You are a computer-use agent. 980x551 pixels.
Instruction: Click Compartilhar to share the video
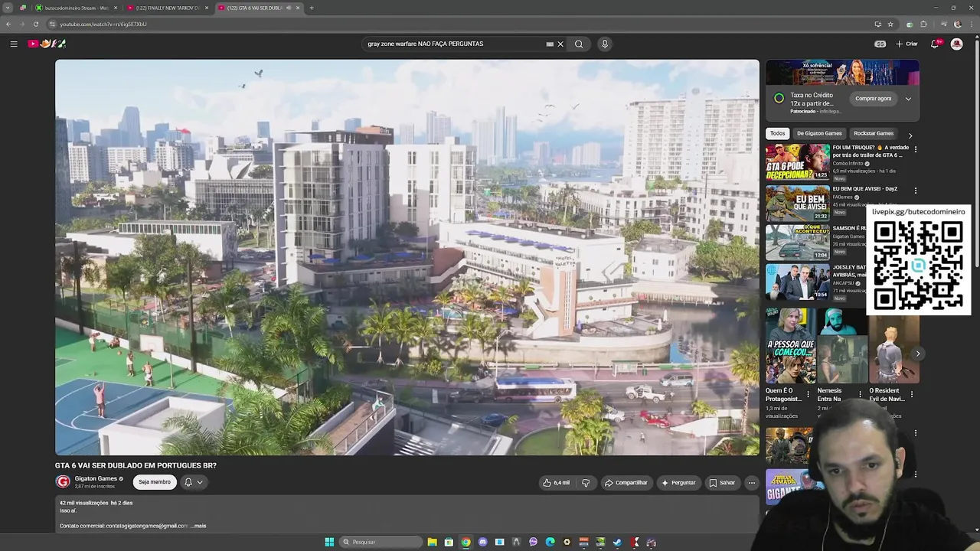pos(626,483)
